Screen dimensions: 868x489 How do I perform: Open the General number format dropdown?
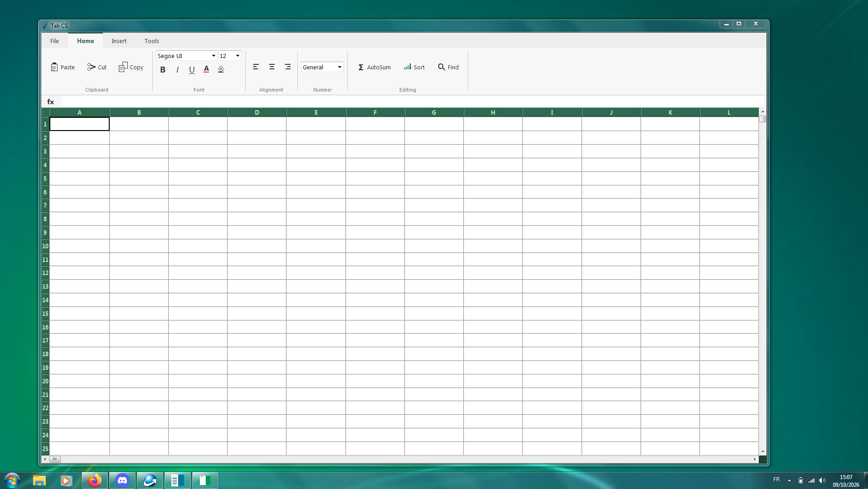tap(339, 67)
